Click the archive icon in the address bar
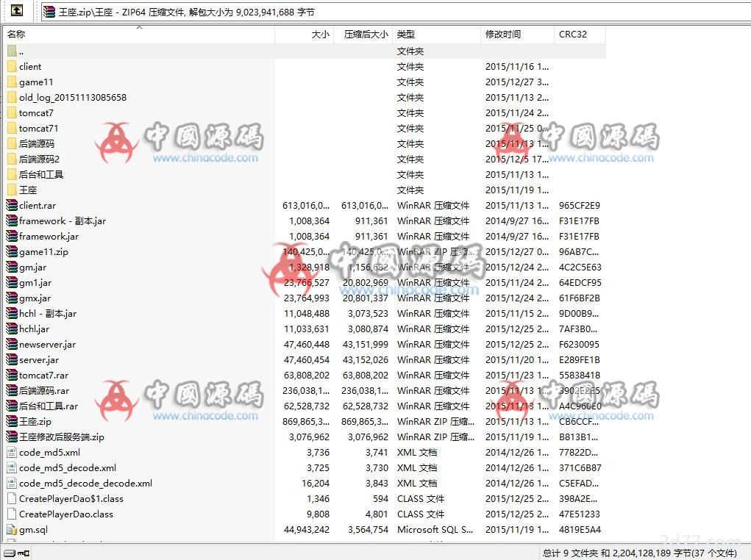751x560 pixels. tap(49, 12)
